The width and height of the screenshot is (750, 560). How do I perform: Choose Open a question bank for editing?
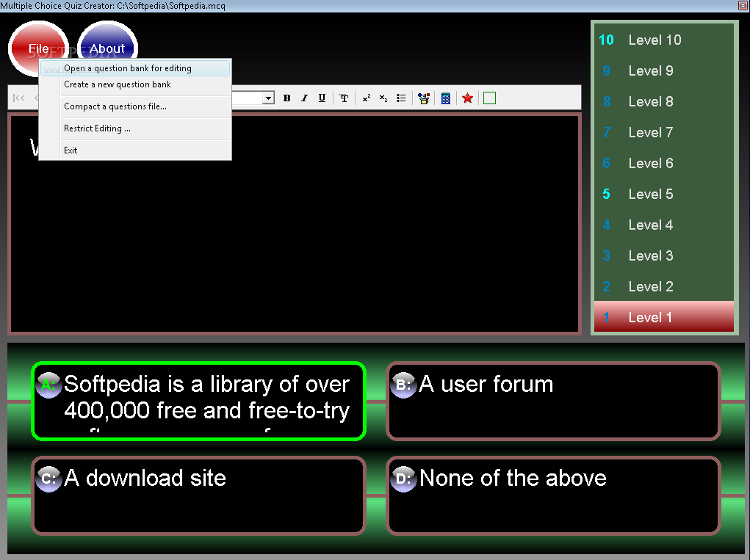135,68
